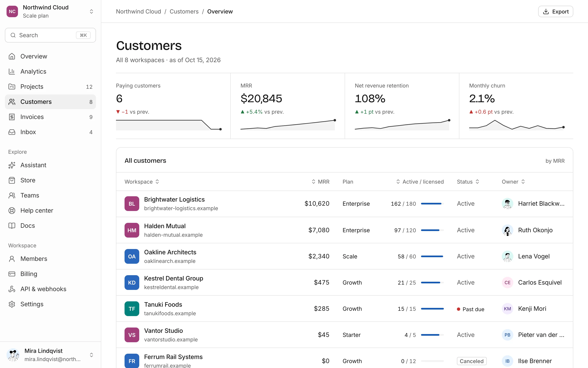This screenshot has width=588, height=368.
Task: Click the KD Kestrel Dental badge
Action: click(x=132, y=283)
